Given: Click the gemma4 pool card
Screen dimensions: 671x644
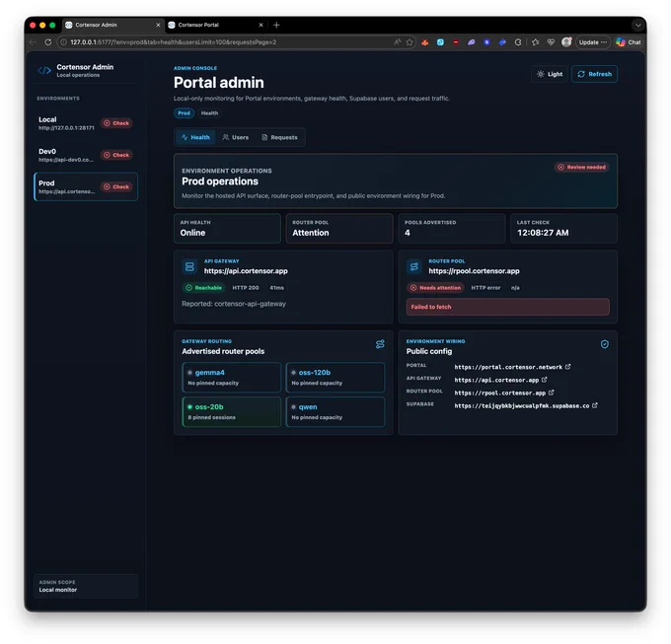Looking at the screenshot, I should pos(232,377).
